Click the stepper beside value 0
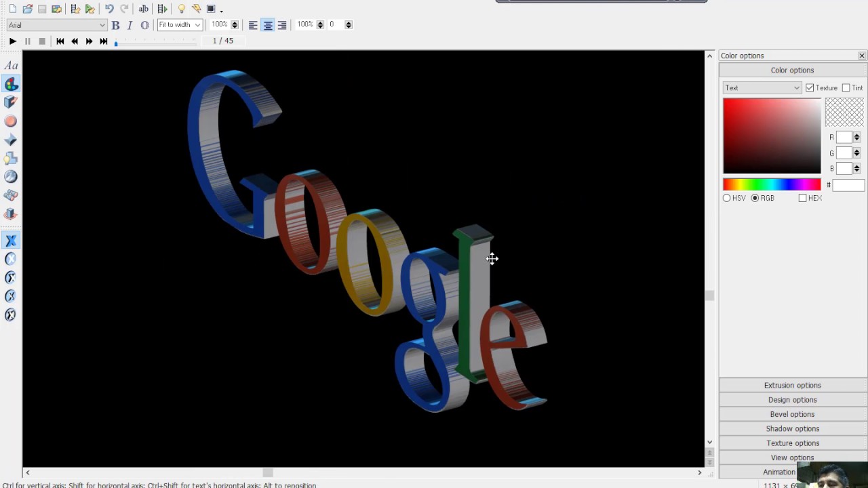Screen dimensions: 868x488 pos(349,25)
